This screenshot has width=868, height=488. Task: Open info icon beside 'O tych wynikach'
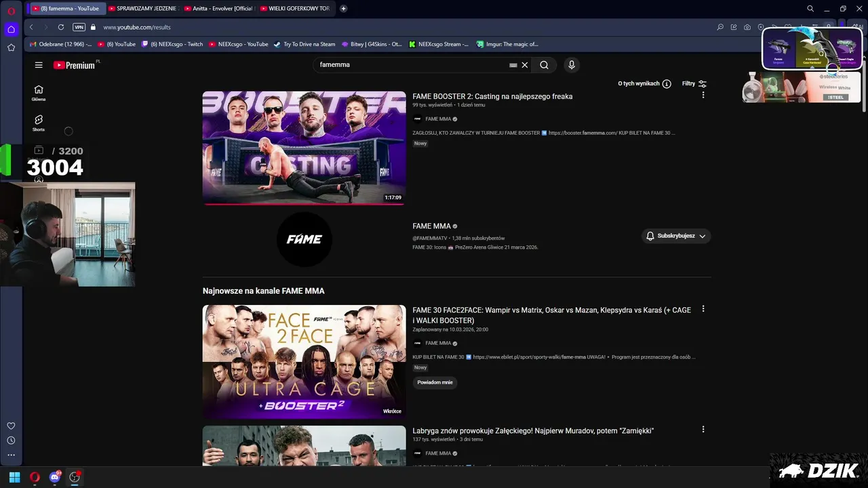coord(667,83)
